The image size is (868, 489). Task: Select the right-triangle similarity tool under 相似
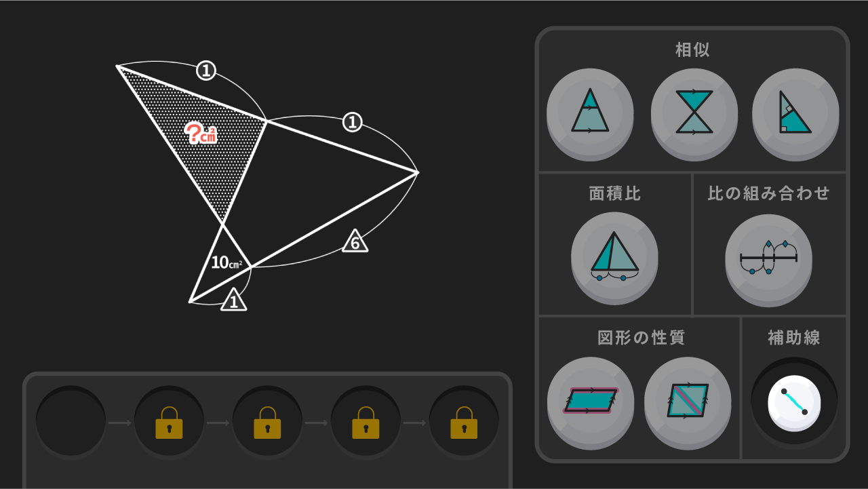click(x=795, y=111)
